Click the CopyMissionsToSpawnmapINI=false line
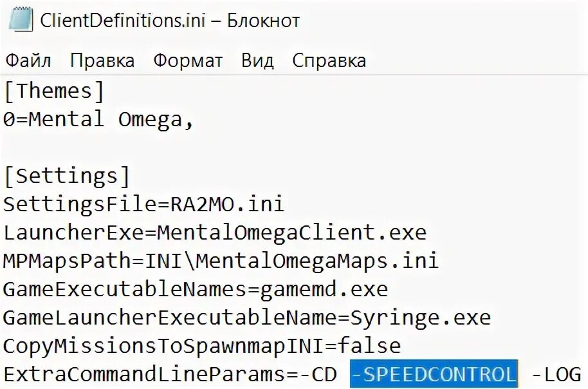This screenshot has height=389, width=588. coord(202,346)
